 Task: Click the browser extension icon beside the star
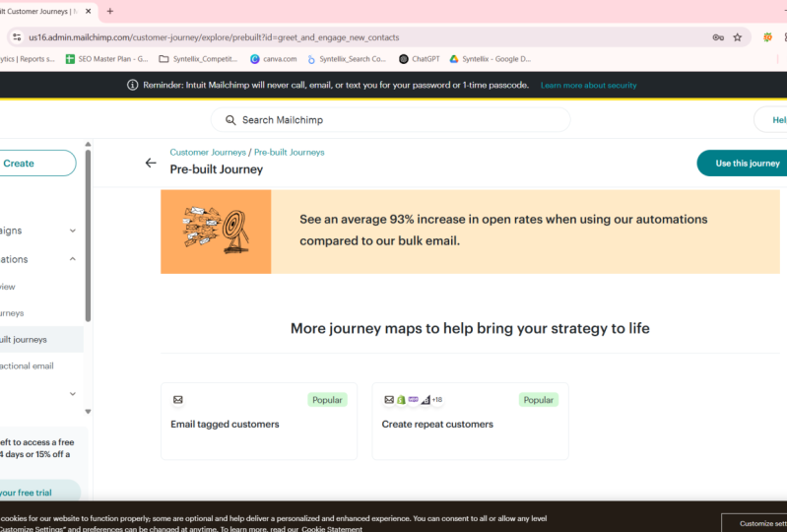767,37
